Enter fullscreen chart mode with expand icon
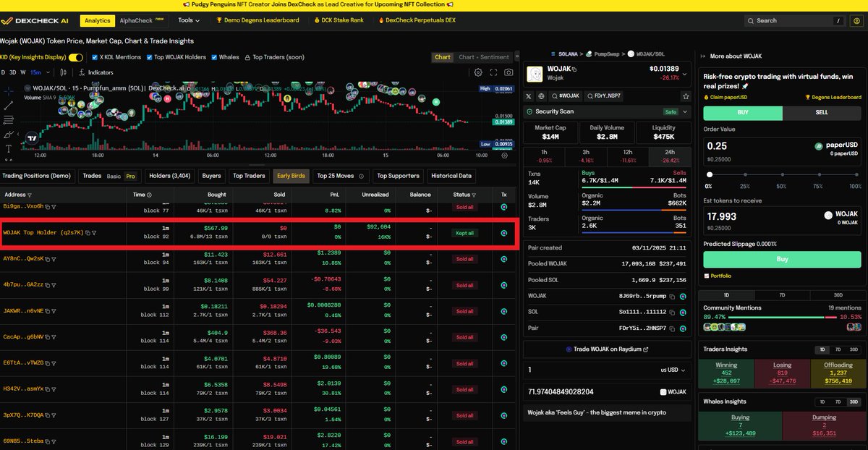 (x=493, y=72)
